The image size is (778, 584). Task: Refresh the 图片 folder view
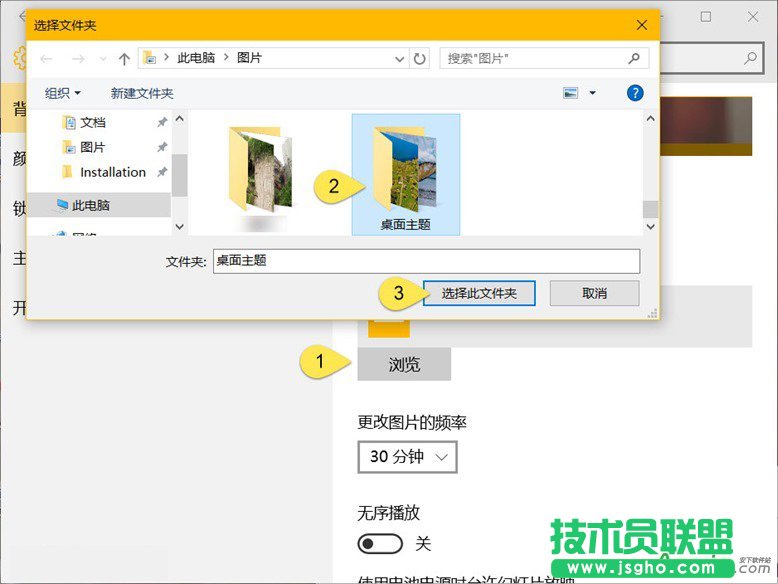click(x=419, y=59)
